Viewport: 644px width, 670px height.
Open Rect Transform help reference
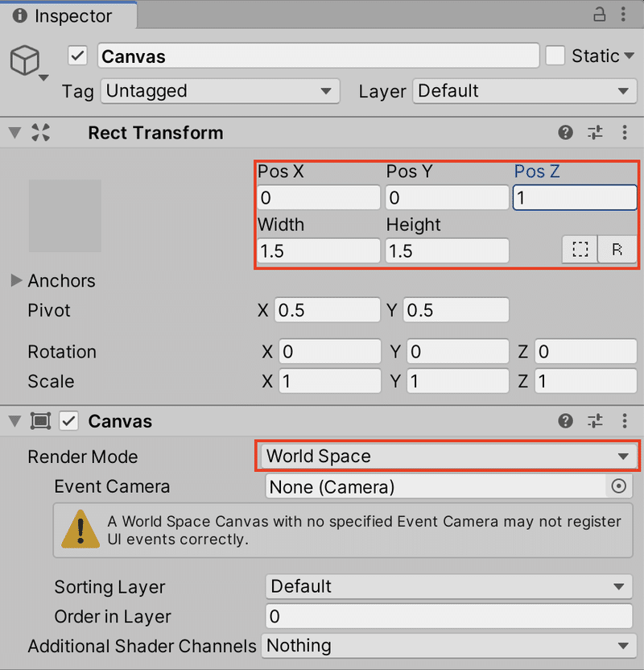(565, 133)
